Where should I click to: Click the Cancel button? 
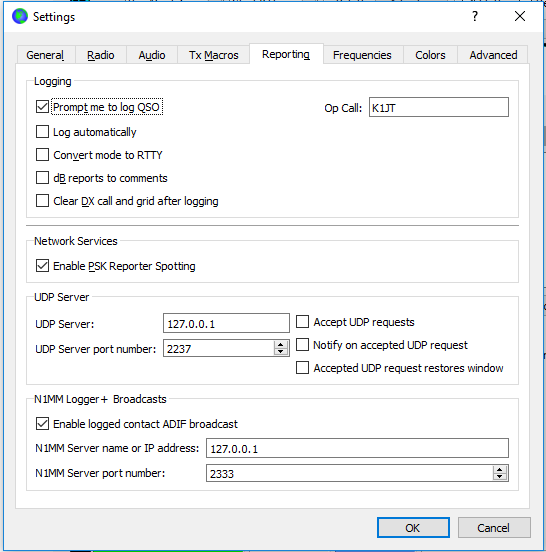[494, 527]
